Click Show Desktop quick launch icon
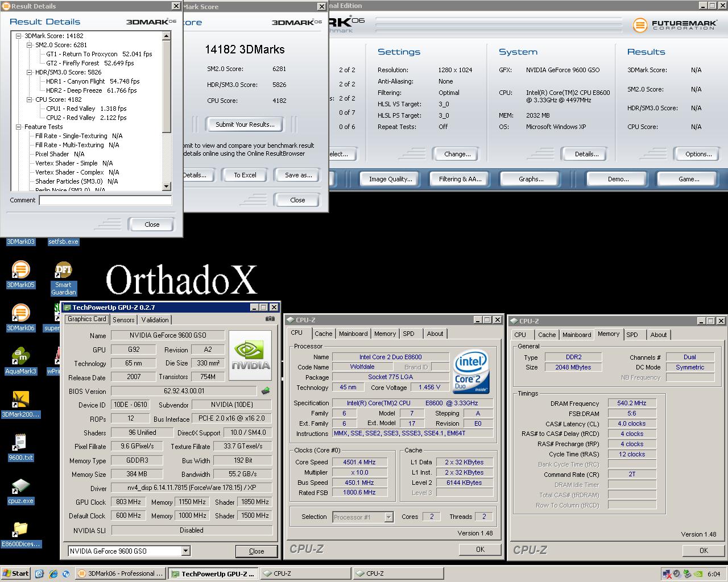This screenshot has width=728, height=582. pyautogui.click(x=39, y=573)
